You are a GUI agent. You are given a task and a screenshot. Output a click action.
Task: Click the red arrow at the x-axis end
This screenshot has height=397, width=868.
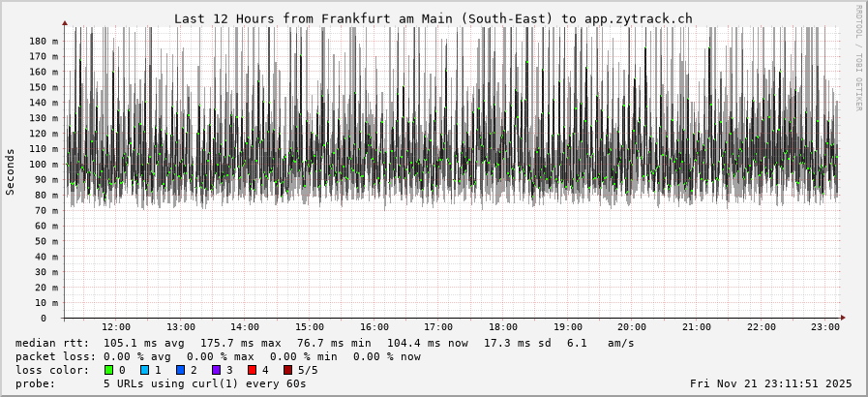(x=843, y=318)
